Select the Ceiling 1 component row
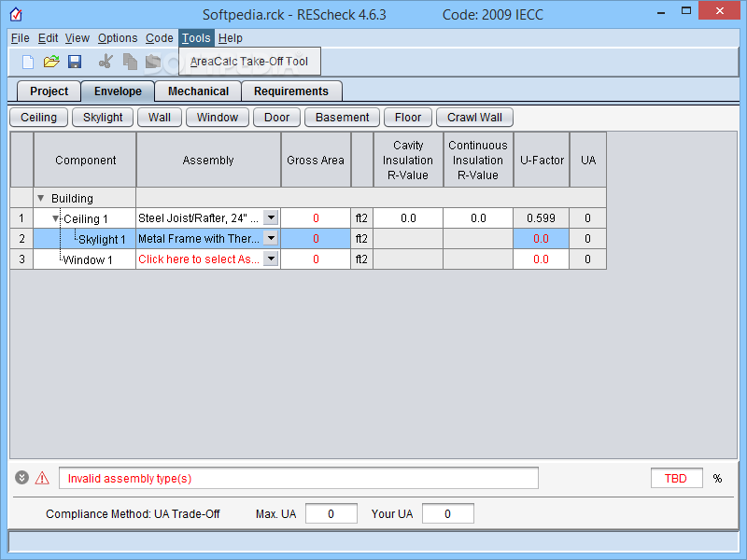Screen dimensions: 747x560 pyautogui.click(x=85, y=218)
